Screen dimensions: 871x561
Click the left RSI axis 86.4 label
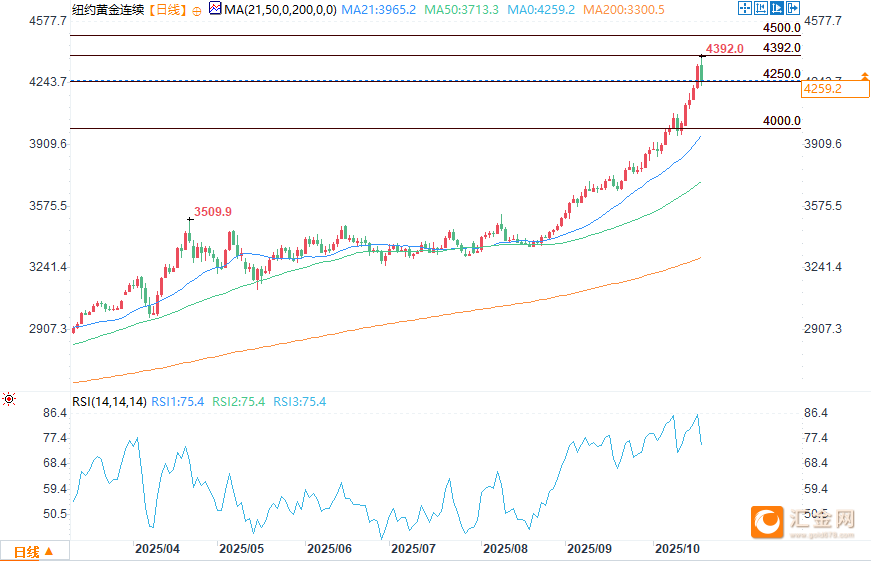tap(55, 413)
